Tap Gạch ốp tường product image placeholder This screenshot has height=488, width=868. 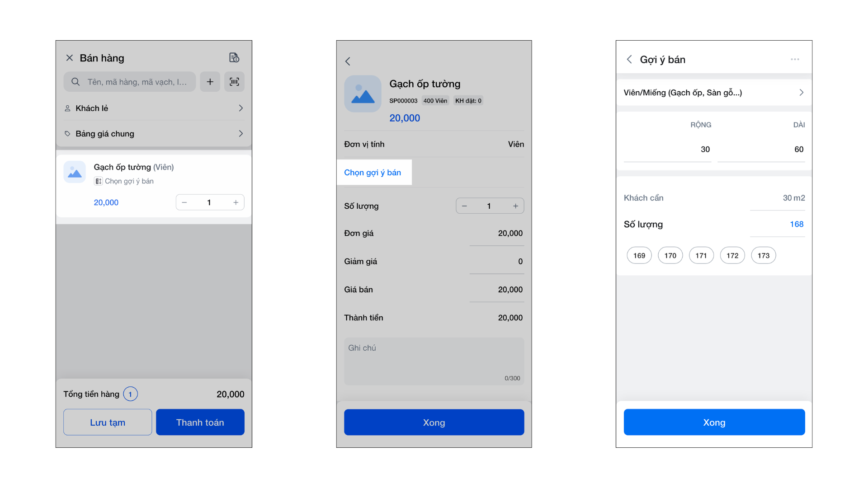click(363, 94)
